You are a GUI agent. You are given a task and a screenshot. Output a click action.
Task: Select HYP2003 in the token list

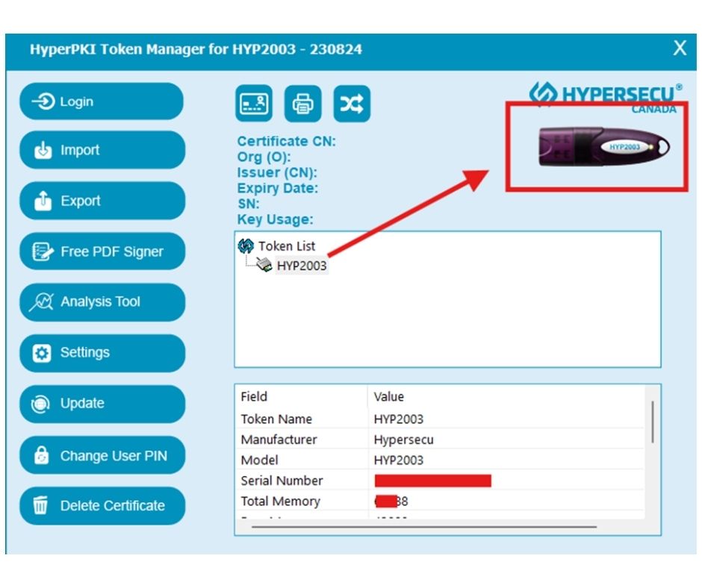(302, 266)
